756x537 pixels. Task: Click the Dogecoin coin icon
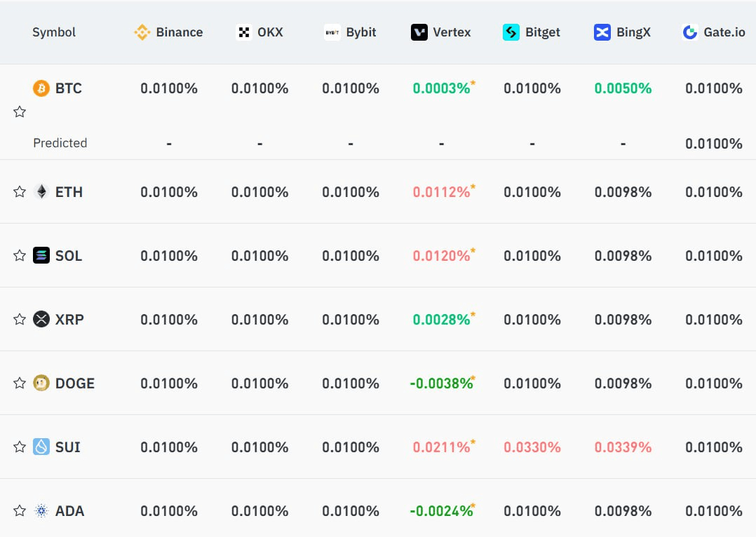[x=41, y=383]
